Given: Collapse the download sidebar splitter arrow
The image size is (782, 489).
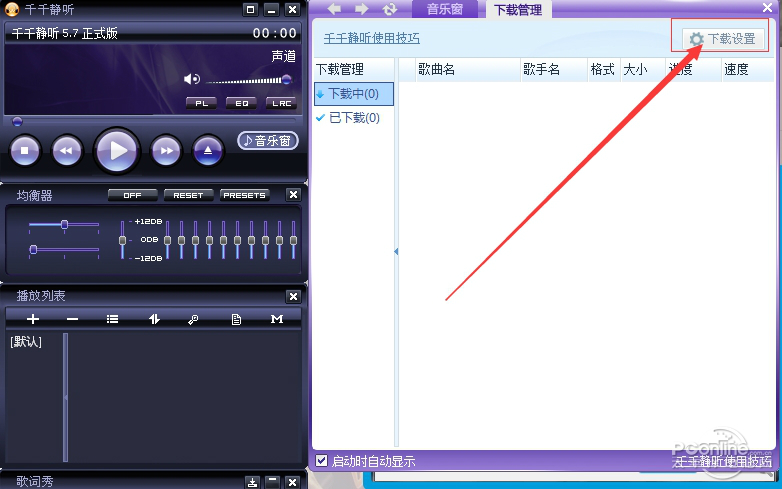Looking at the screenshot, I should click(x=396, y=252).
